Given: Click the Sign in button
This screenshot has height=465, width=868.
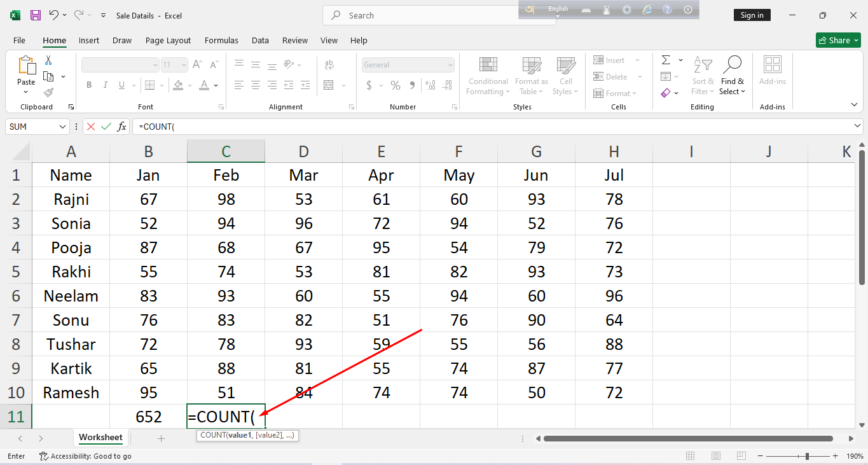Looking at the screenshot, I should click(x=752, y=15).
